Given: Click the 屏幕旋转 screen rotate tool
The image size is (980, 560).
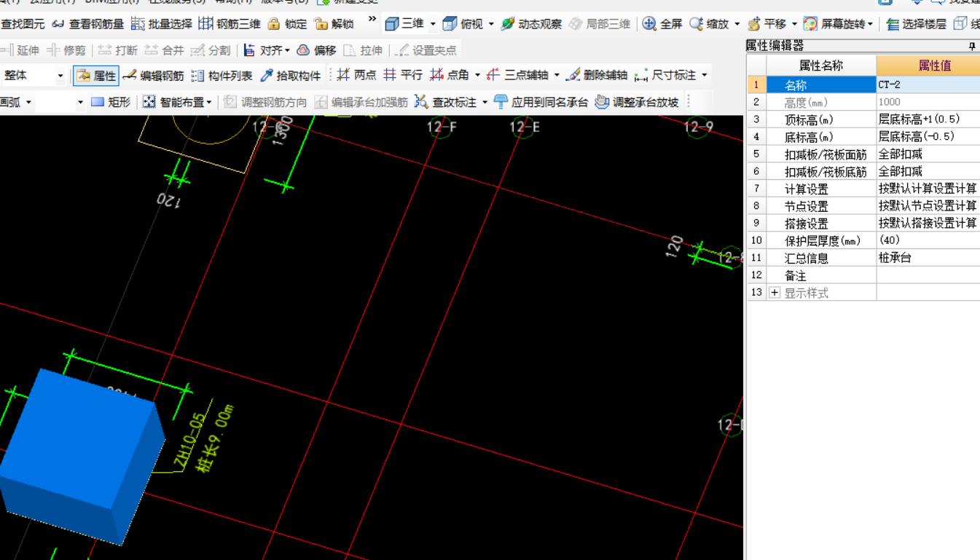Looking at the screenshot, I should point(834,24).
